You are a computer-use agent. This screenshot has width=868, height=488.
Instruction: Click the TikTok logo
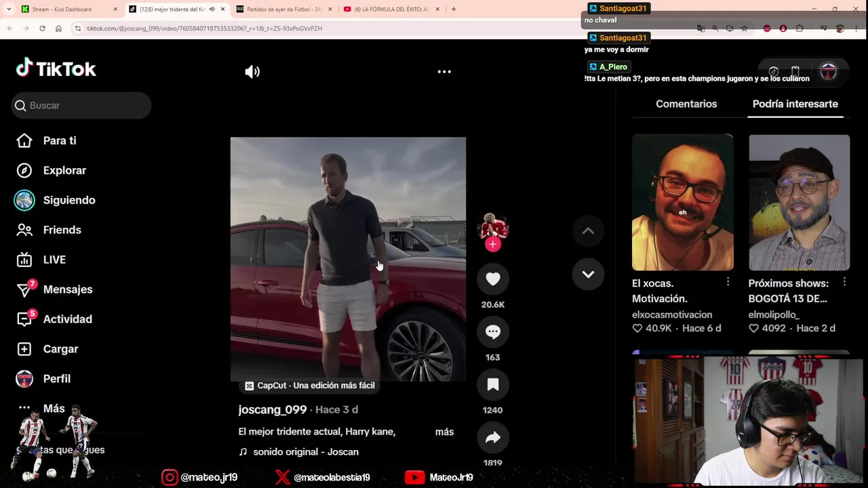(x=56, y=68)
